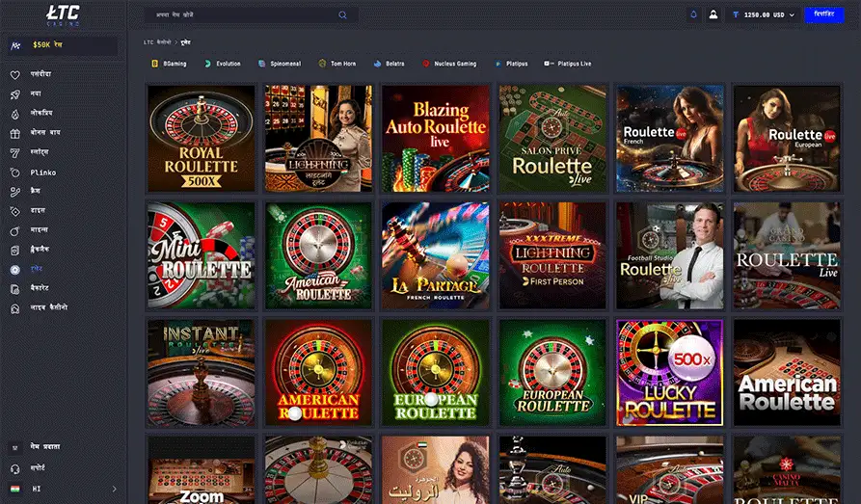Open the Roulette live European game
Viewport: 861px width, 504px height.
click(x=788, y=139)
